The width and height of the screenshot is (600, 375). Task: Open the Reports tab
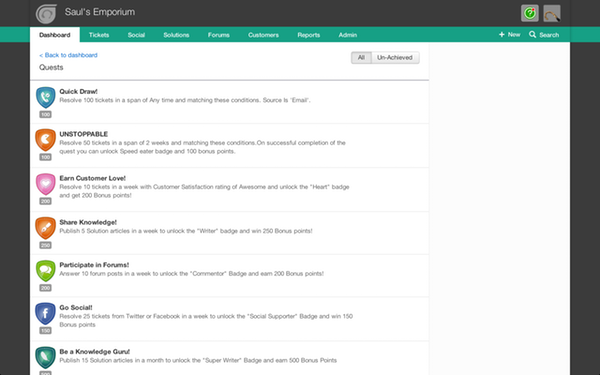[309, 35]
